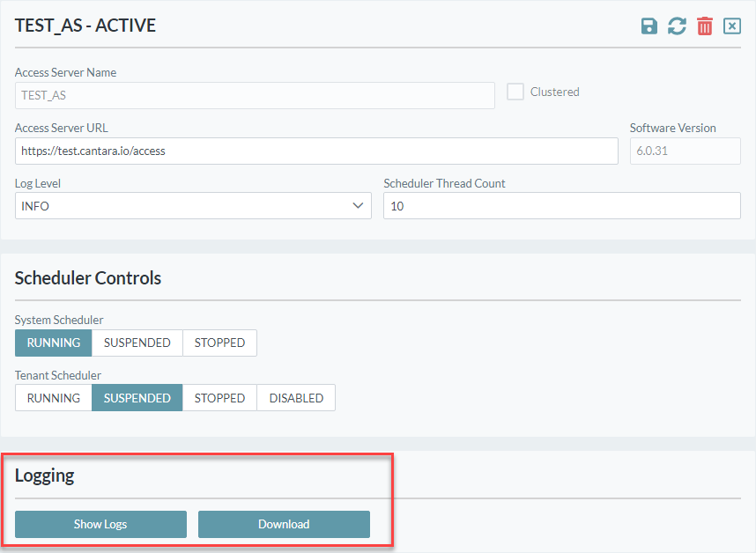The height and width of the screenshot is (553, 756).
Task: Click the refresh icon in the header
Action: click(677, 26)
